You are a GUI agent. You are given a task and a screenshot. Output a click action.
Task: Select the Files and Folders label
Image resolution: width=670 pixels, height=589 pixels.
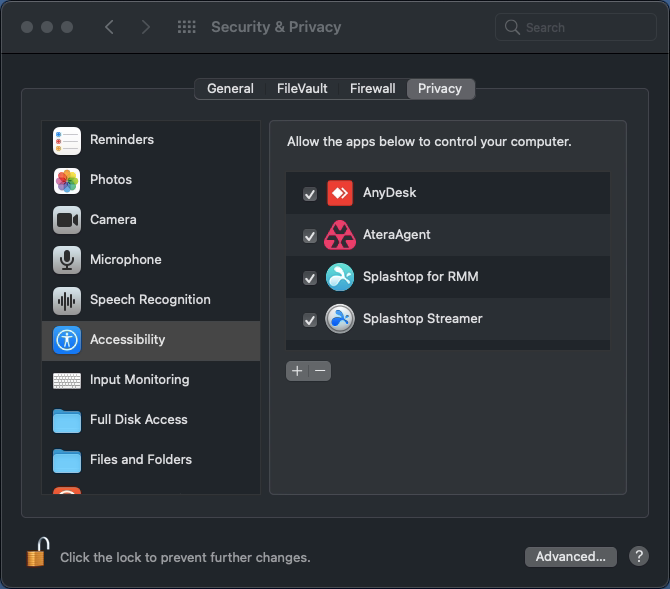pos(141,459)
